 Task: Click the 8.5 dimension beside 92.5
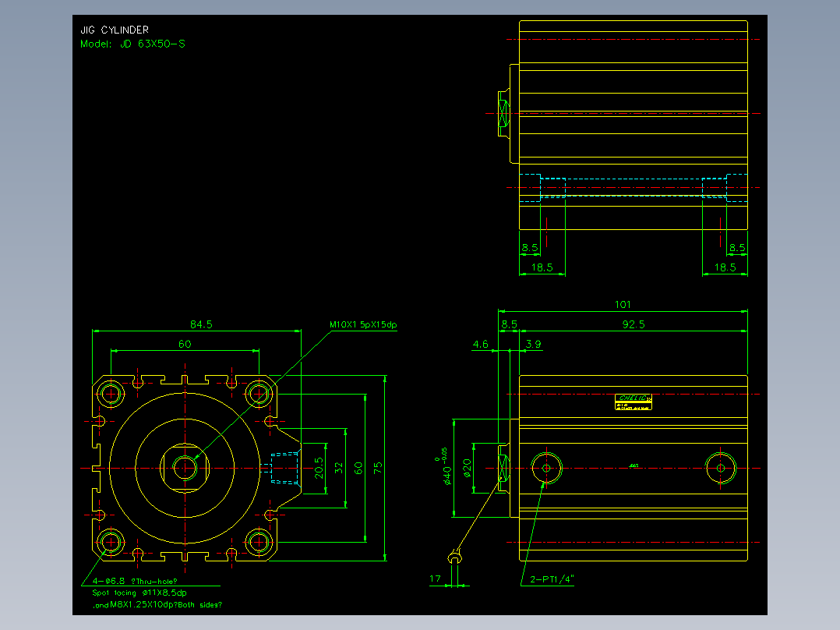click(509, 324)
